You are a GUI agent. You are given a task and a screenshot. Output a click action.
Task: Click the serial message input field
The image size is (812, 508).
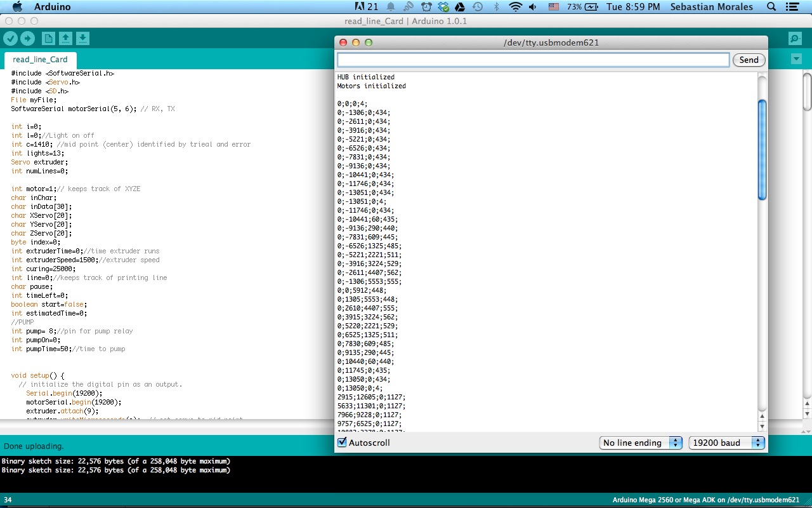pos(533,59)
